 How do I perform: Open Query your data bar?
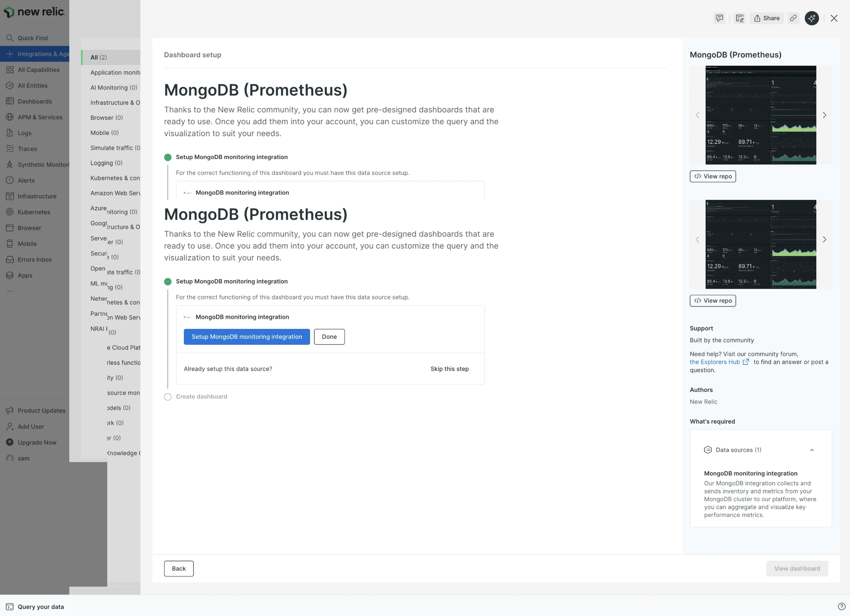click(x=35, y=607)
